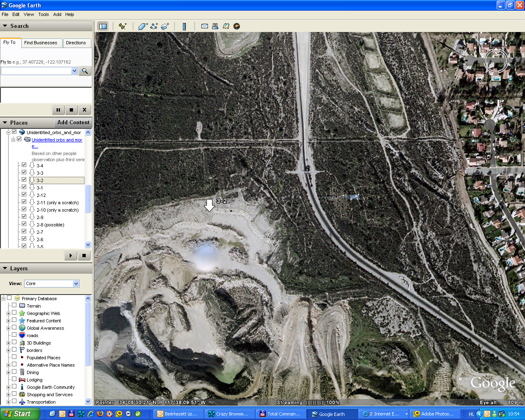Screen dimensions: 525x420
Task: Click the Featured Content star icon
Action: pyautogui.click(x=22, y=321)
